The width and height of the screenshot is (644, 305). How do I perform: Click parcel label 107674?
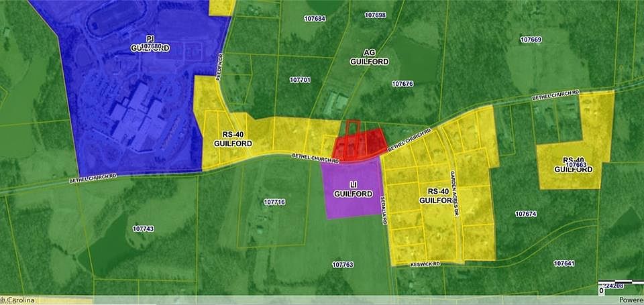526,214
